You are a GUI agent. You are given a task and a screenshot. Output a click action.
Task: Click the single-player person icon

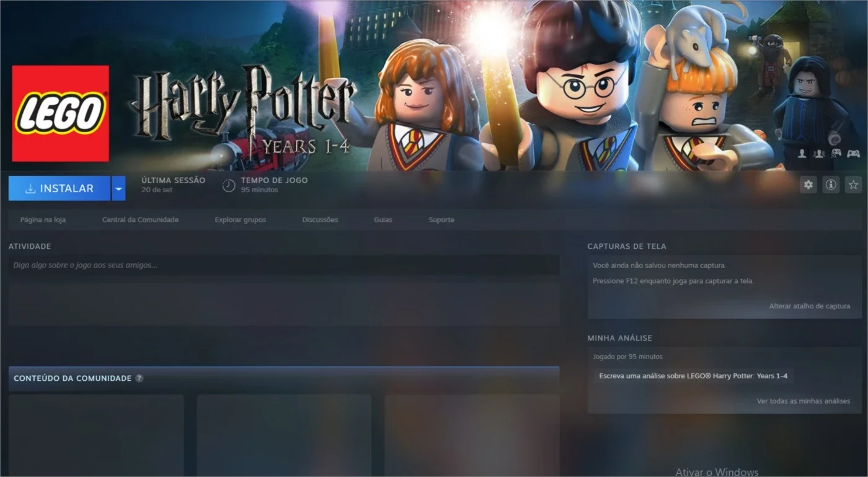coord(802,153)
